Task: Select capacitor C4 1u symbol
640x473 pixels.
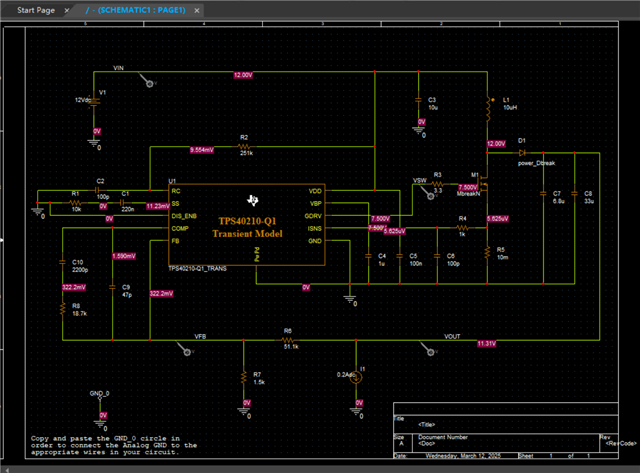Action: pos(368,256)
